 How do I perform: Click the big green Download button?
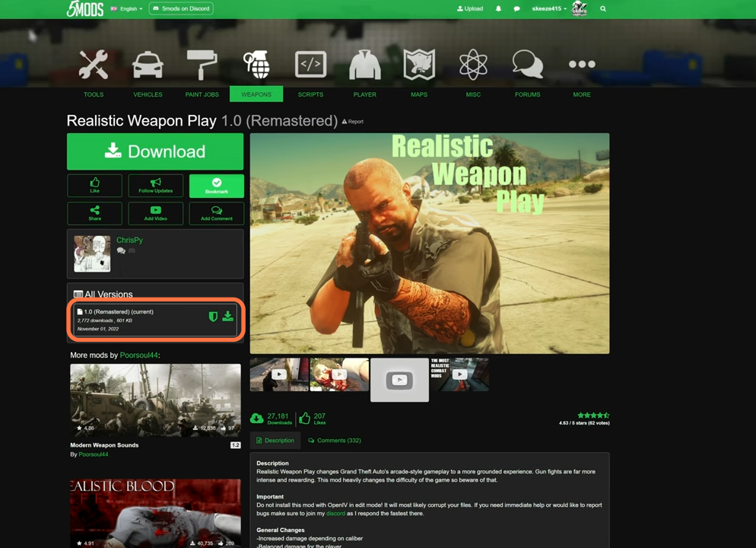pos(155,151)
